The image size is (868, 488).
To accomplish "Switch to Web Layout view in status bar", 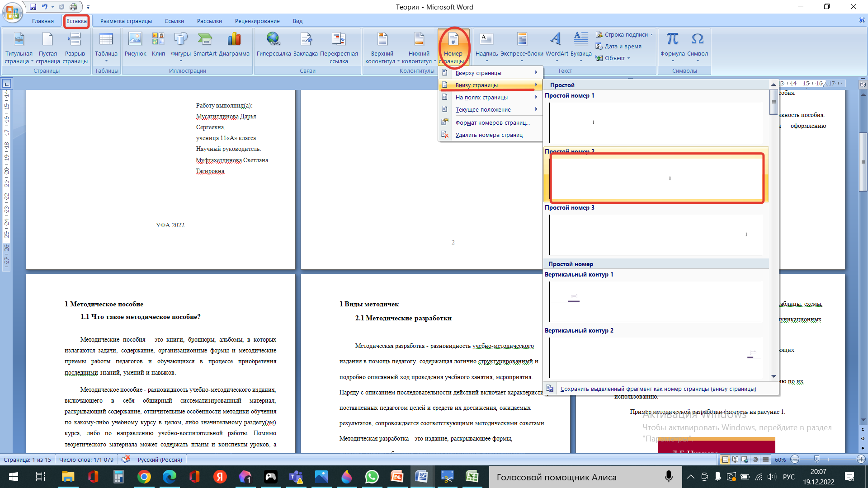I will coord(745,460).
